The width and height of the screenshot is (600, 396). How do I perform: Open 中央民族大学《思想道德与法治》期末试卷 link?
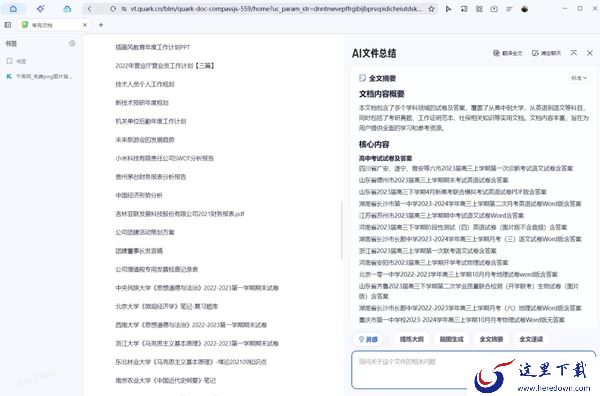197,288
